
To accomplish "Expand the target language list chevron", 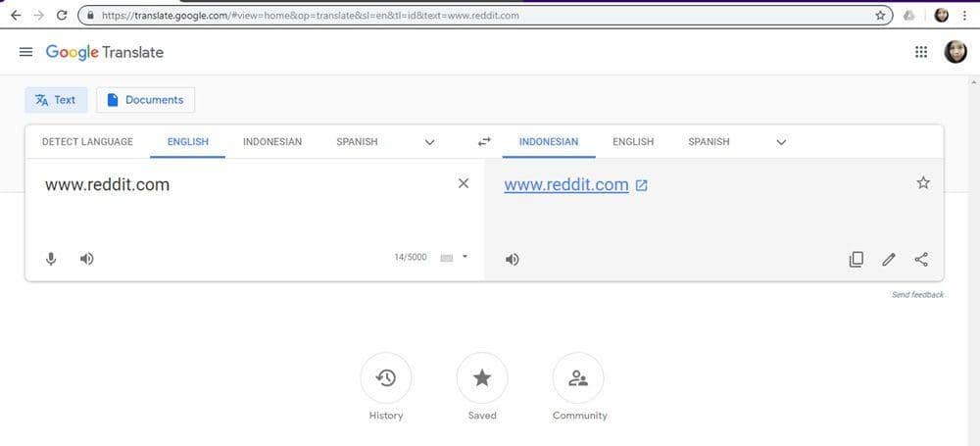I will (x=781, y=142).
